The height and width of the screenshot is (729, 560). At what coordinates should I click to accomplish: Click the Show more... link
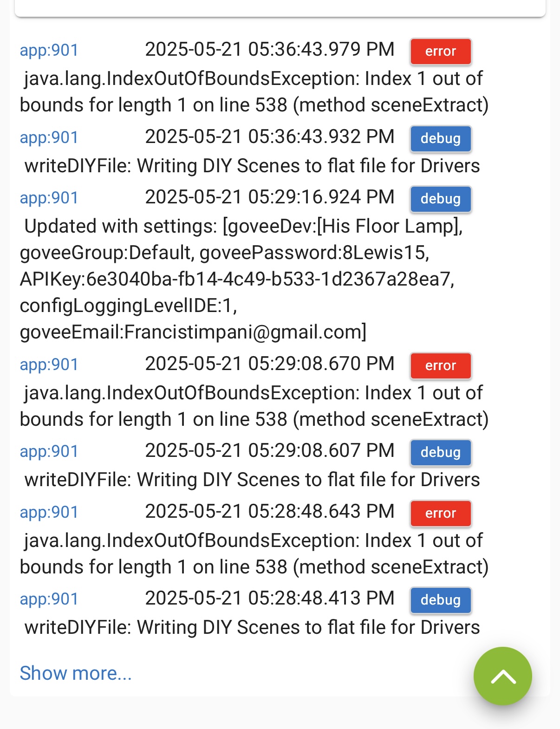coord(76,673)
